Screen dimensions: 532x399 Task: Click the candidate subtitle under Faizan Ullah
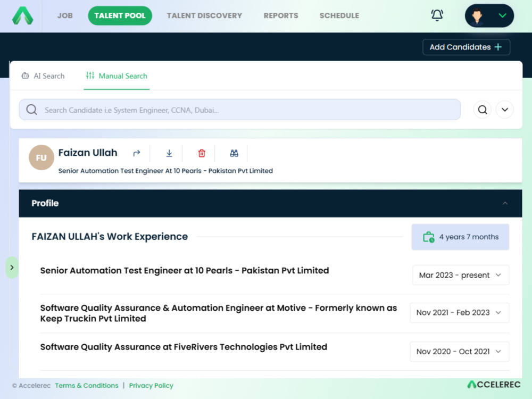tap(165, 171)
